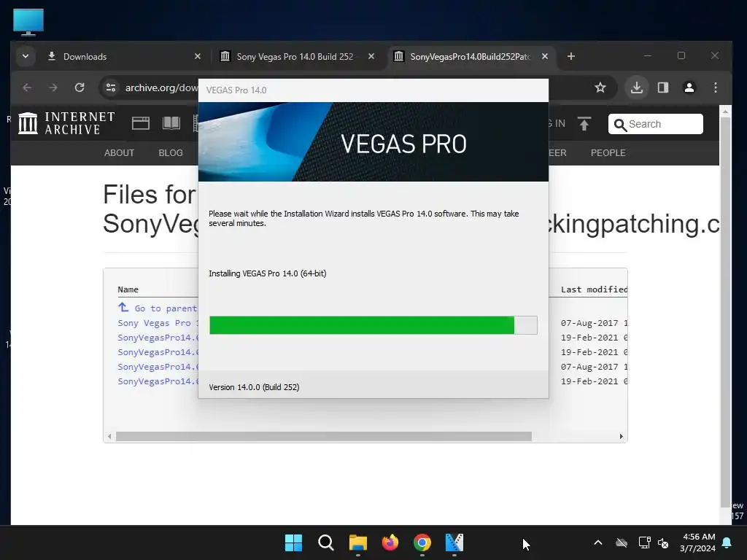Image resolution: width=747 pixels, height=560 pixels.
Task: Open Google Chrome from taskbar
Action: pyautogui.click(x=422, y=542)
